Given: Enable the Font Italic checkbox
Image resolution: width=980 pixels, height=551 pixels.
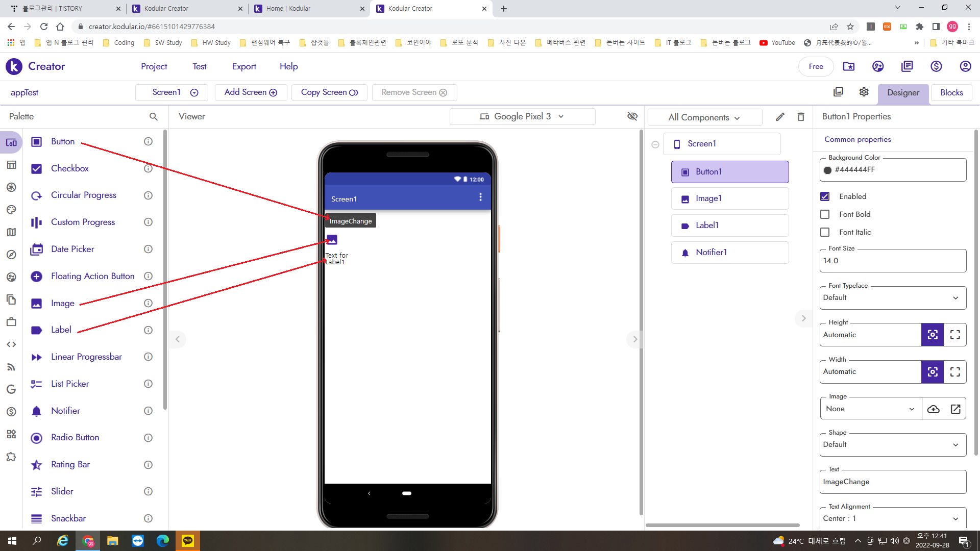Looking at the screenshot, I should [825, 232].
